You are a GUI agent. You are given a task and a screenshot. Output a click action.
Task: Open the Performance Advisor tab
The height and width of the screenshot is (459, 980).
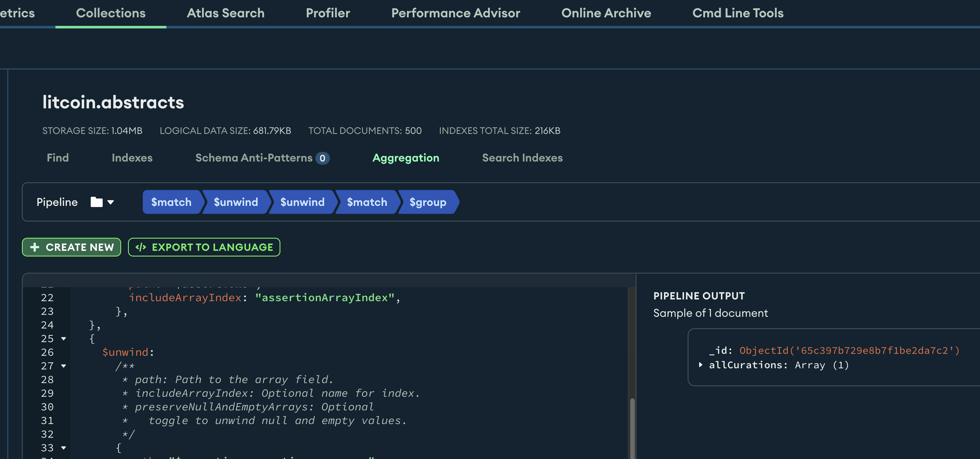coord(455,13)
